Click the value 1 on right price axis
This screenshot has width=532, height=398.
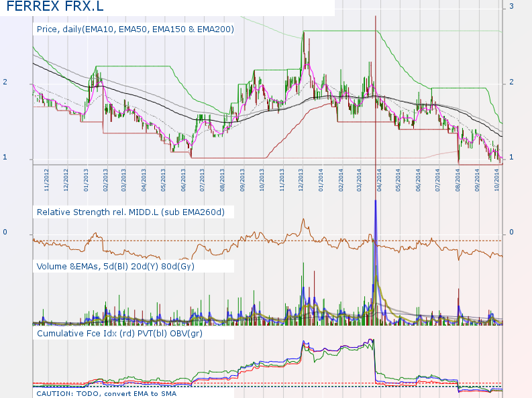tap(511, 157)
